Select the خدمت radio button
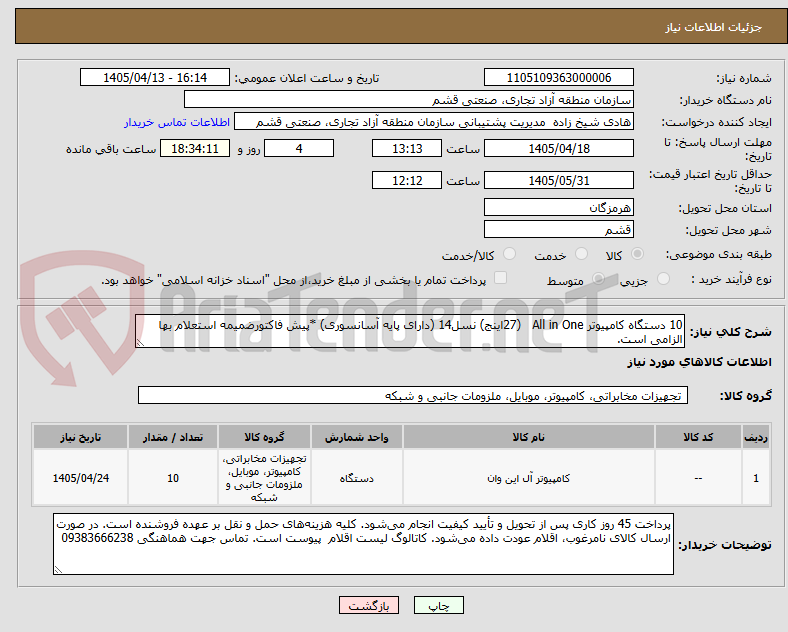 [581, 254]
